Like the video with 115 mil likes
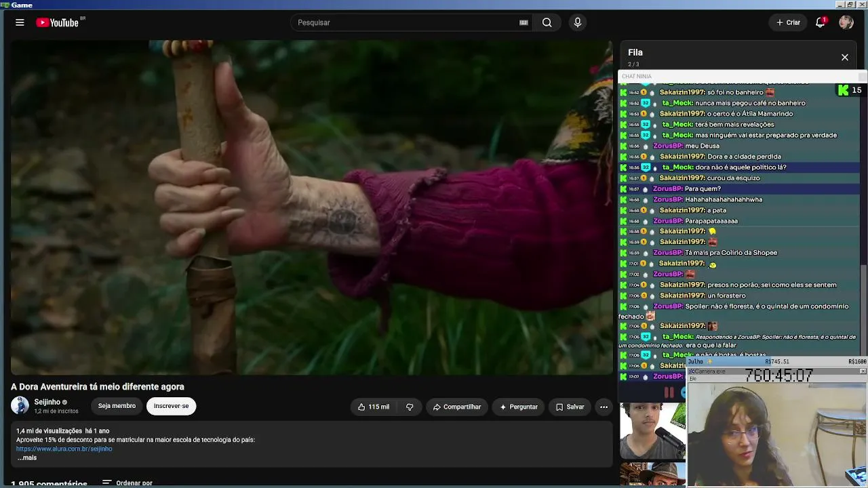868x488 pixels. point(373,407)
